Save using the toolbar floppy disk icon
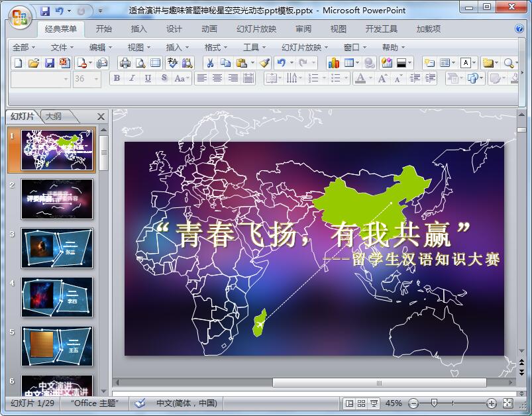This screenshot has width=532, height=416. pyautogui.click(x=50, y=63)
